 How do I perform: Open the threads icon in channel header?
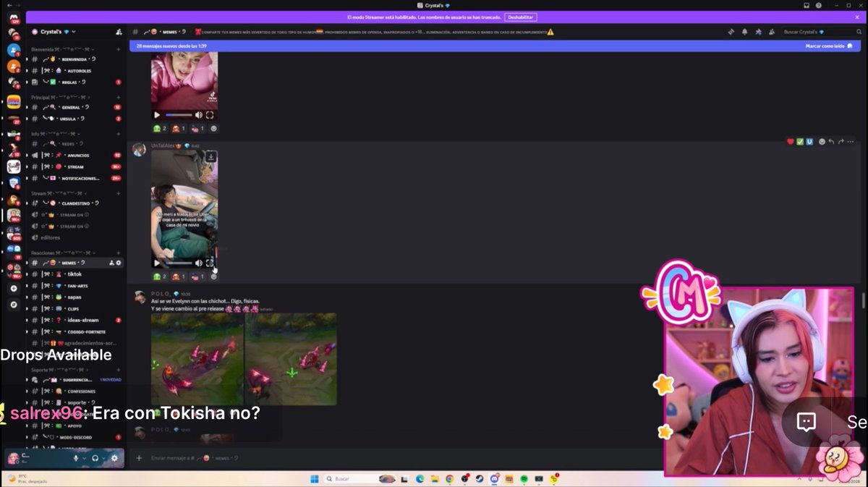click(x=731, y=32)
